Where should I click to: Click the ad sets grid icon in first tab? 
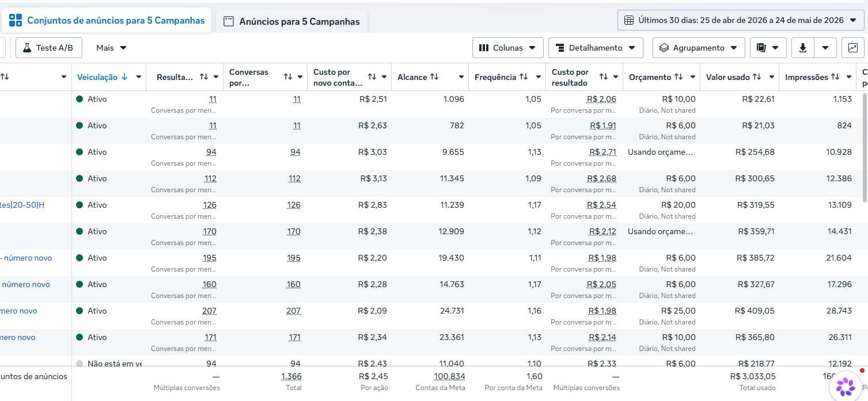tap(16, 21)
